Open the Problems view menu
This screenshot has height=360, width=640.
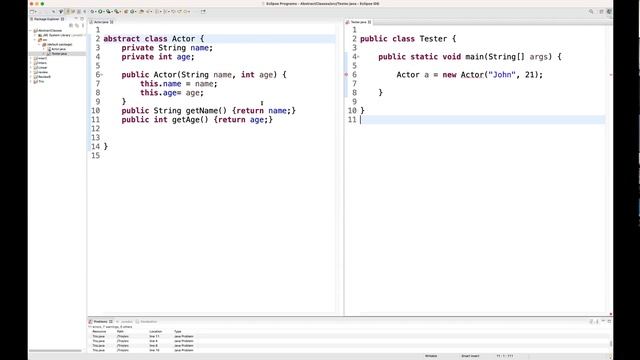(597, 322)
